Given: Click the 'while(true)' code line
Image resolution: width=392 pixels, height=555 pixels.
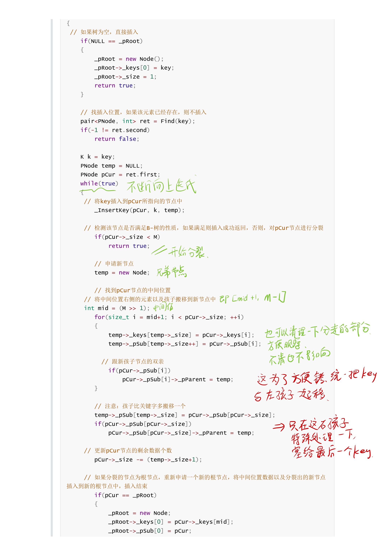Looking at the screenshot, I should (x=99, y=183).
